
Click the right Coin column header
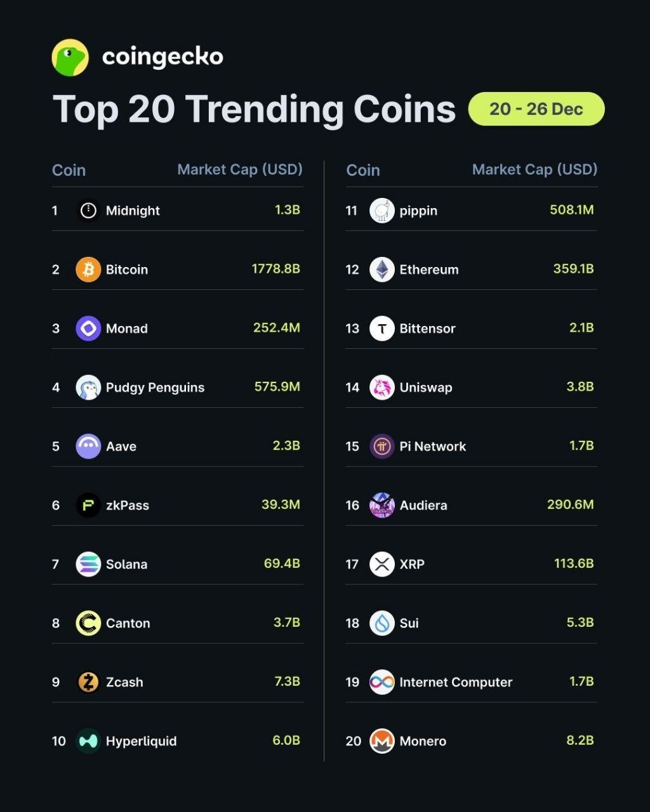pyautogui.click(x=363, y=170)
